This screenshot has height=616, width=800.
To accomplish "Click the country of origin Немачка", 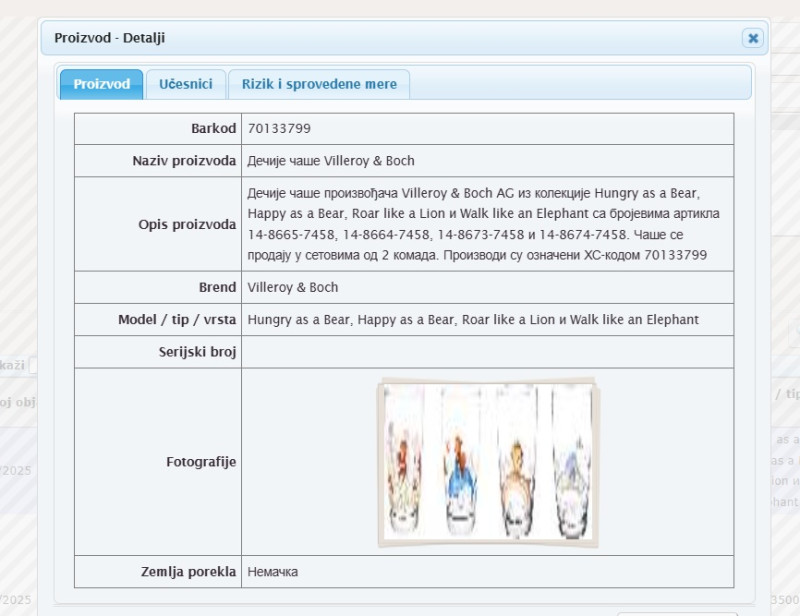I will click(x=272, y=572).
